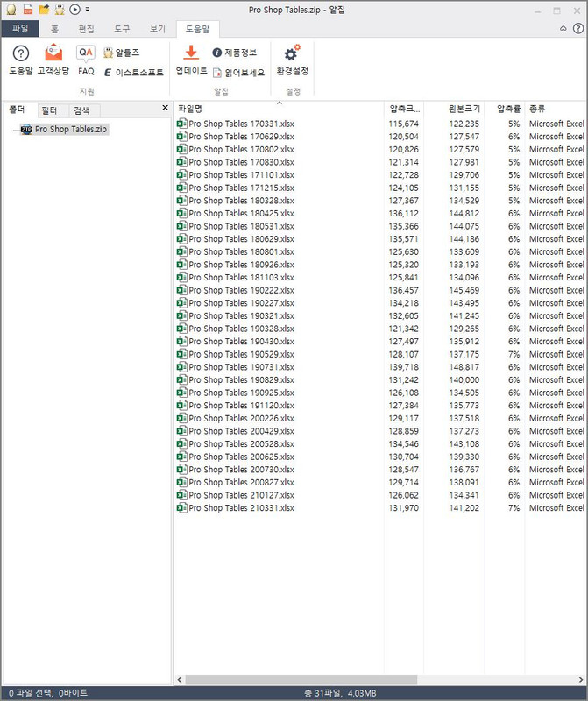Click the 알툴즈 link

coord(121,53)
